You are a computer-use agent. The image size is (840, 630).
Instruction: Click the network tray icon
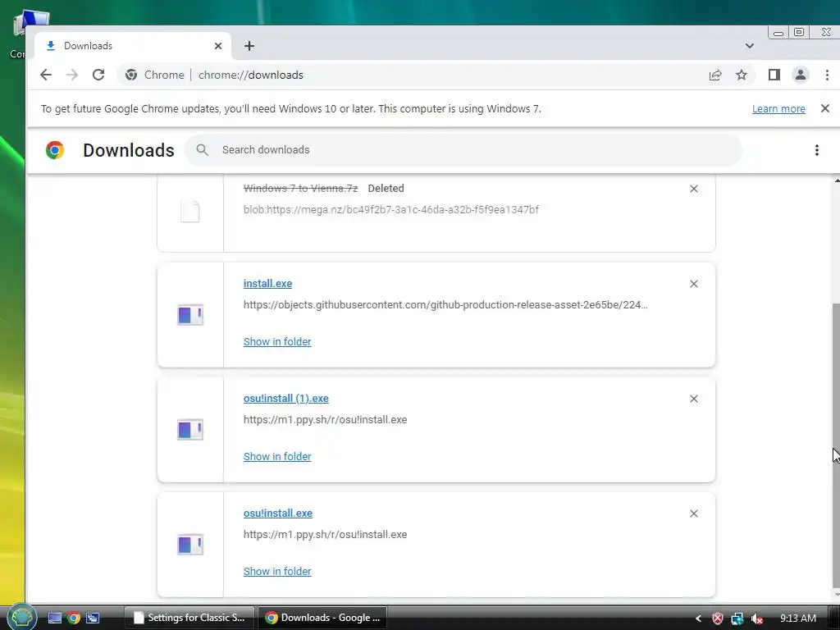click(x=737, y=619)
